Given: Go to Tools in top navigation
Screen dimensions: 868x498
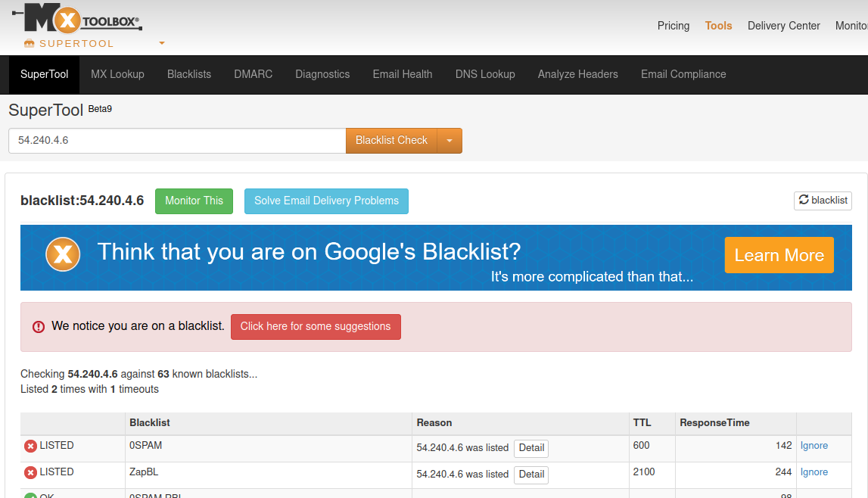Looking at the screenshot, I should tap(718, 26).
